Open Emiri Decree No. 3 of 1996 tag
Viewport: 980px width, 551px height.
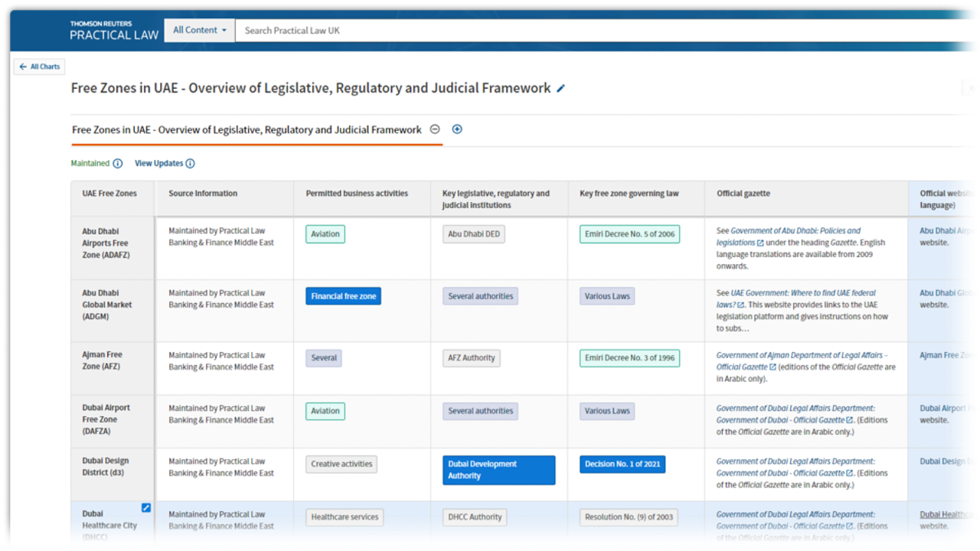click(630, 358)
